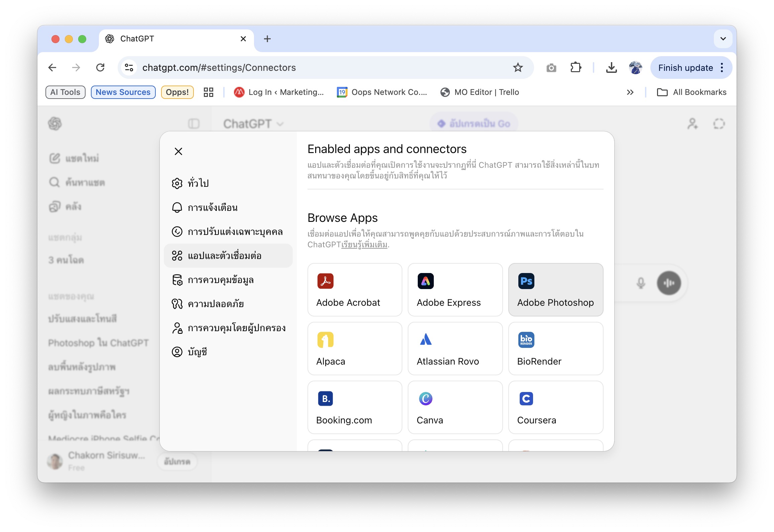Open the Atlassian Rovo label
The height and width of the screenshot is (532, 774).
(x=448, y=361)
